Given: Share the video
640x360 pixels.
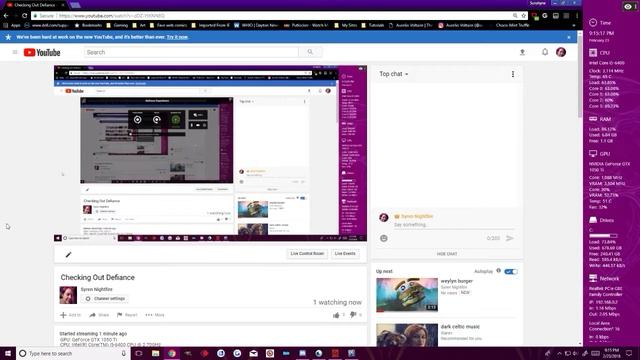Looking at the screenshot, I should pos(99,315).
